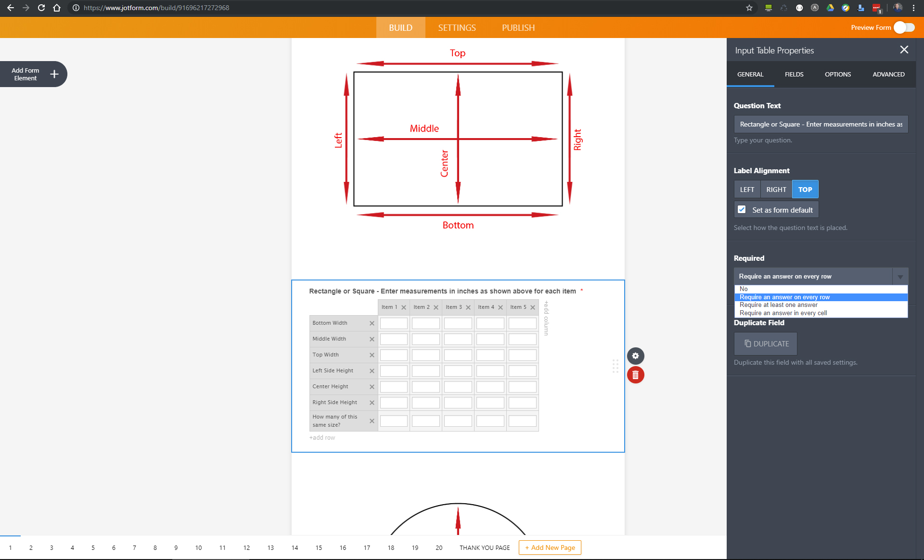The height and width of the screenshot is (560, 924).
Task: Click the Add Form Element plus icon
Action: point(54,74)
